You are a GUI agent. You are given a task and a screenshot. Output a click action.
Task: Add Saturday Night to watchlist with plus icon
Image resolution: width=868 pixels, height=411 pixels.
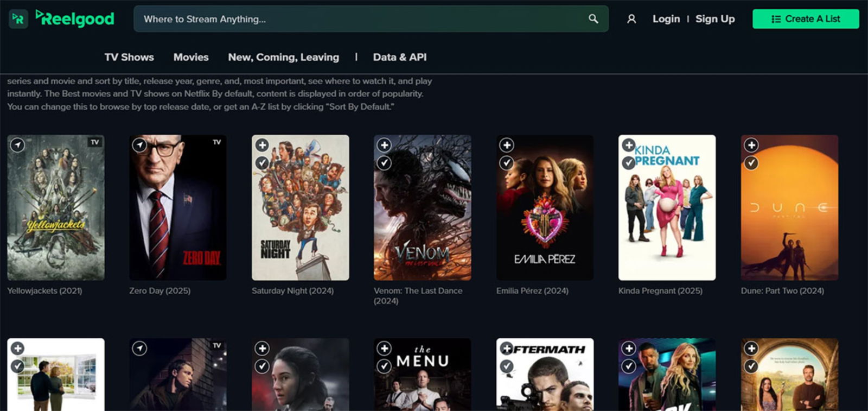point(262,145)
